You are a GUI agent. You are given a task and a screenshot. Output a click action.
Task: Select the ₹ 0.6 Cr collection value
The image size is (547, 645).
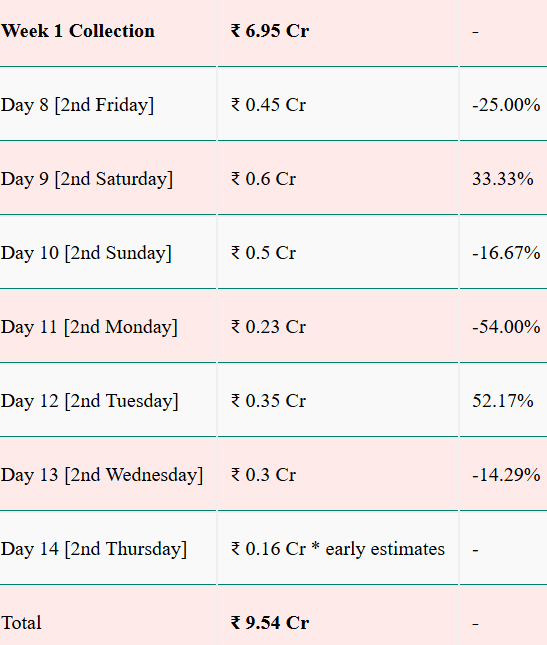tap(263, 179)
